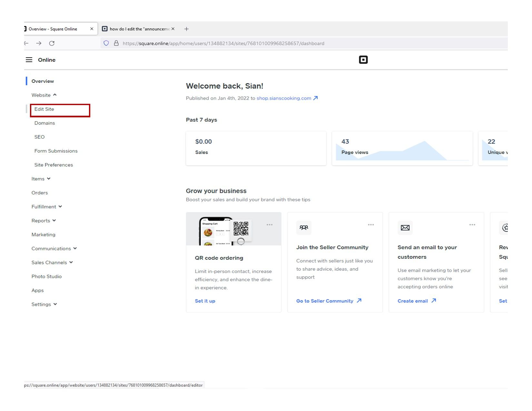Screen dimensions: 532x411
Task: Click the Create email link
Action: [413, 301]
